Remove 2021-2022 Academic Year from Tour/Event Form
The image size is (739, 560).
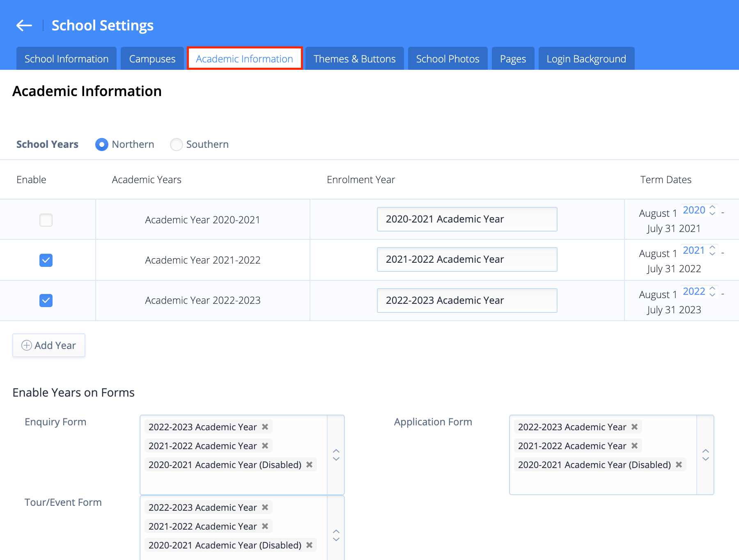coord(265,526)
